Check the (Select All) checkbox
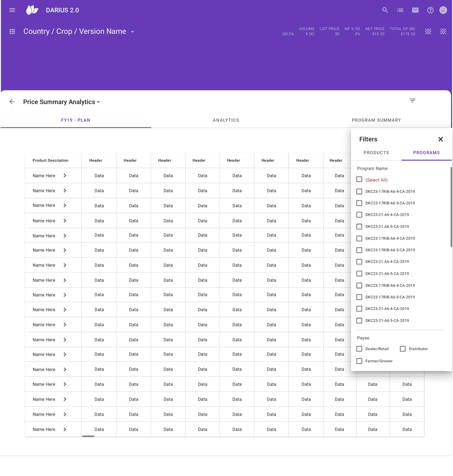The image size is (453, 476). point(359,179)
